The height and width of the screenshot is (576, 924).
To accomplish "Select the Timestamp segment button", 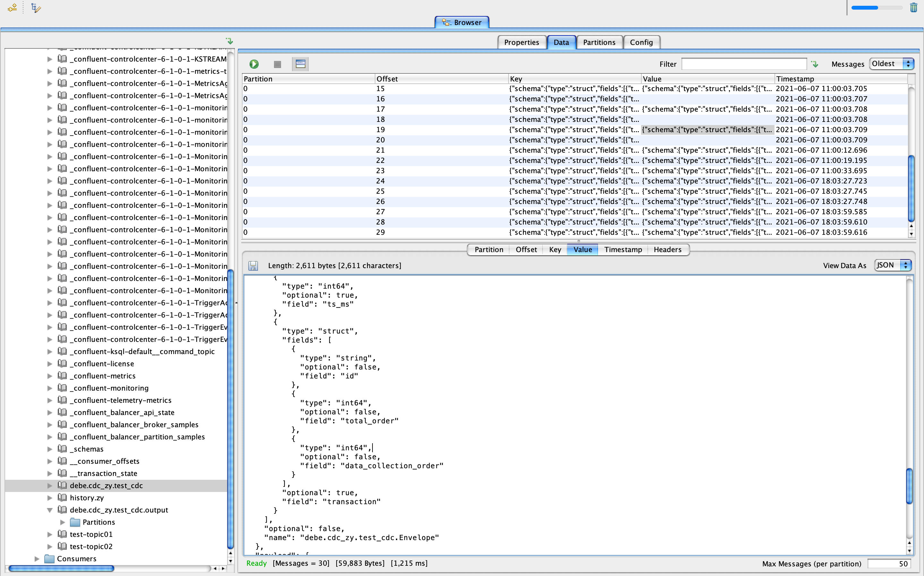I will click(623, 250).
